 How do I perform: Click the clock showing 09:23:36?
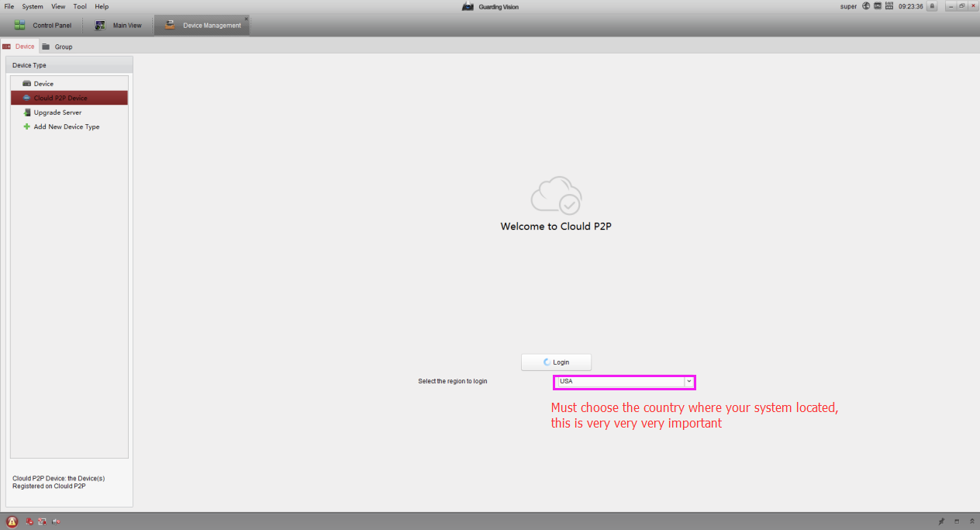point(910,6)
